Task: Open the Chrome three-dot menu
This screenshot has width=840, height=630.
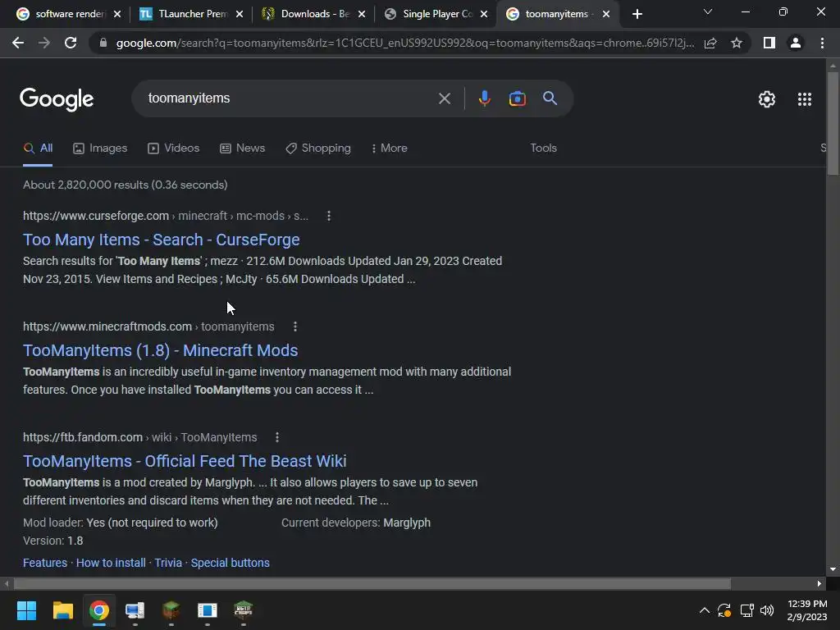Action: click(x=822, y=43)
